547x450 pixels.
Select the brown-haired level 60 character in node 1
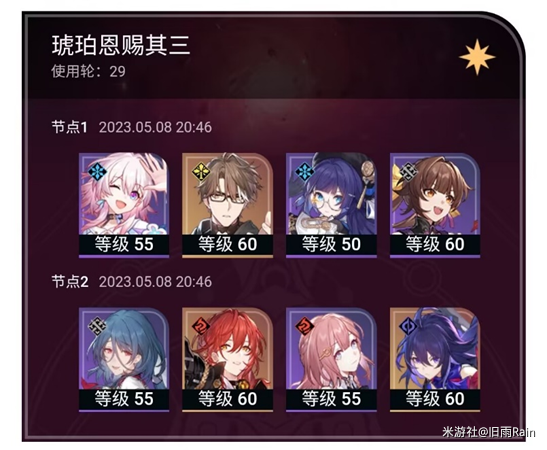(x=435, y=205)
